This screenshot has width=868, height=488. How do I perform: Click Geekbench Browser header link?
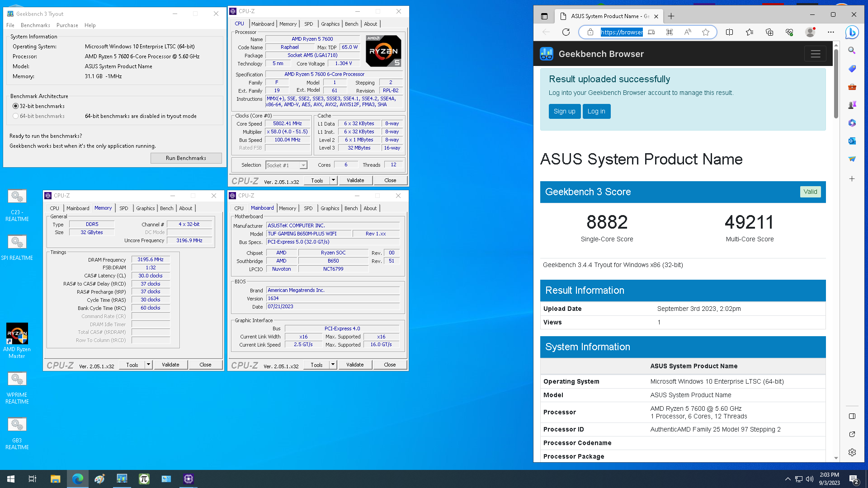(592, 54)
